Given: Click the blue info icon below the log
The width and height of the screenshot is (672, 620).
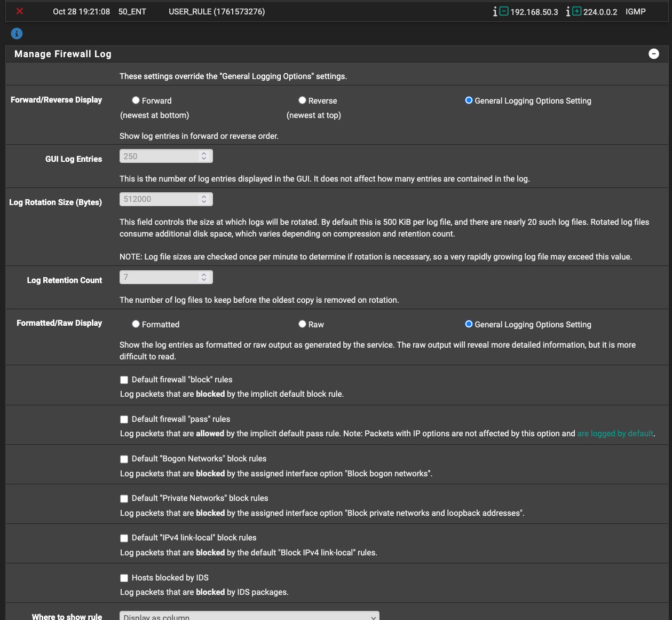Looking at the screenshot, I should (17, 34).
